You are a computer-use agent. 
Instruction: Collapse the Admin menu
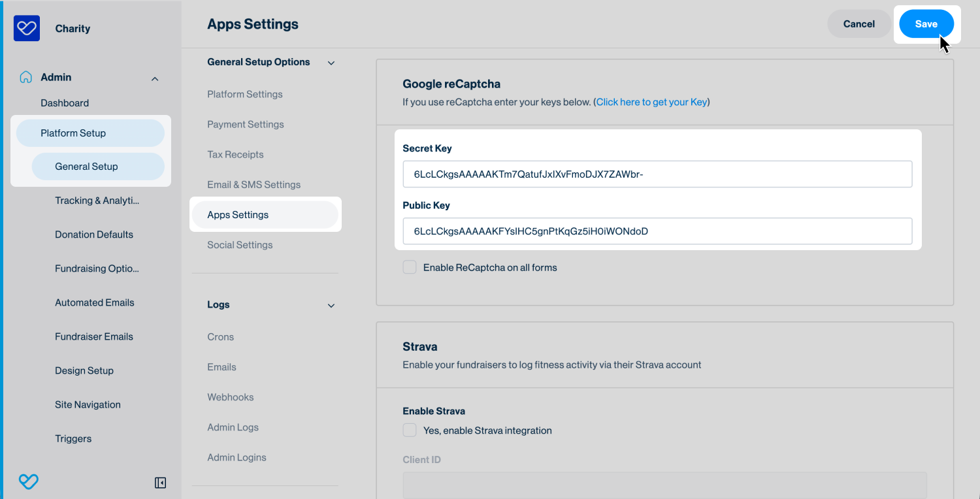[x=155, y=78]
